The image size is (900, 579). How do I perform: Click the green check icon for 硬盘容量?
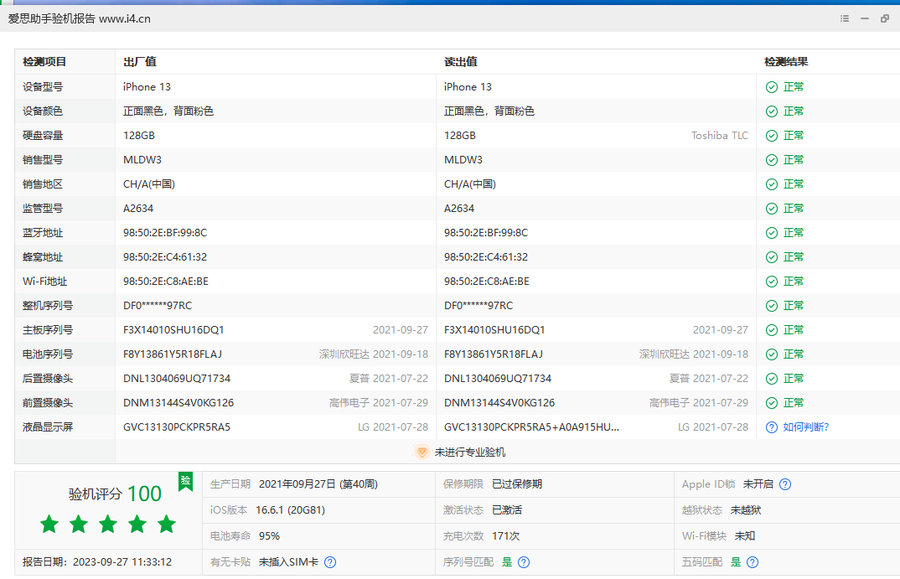[771, 135]
